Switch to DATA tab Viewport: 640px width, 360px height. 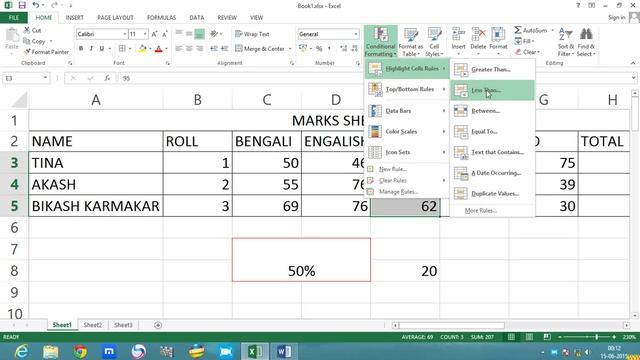[x=197, y=18]
